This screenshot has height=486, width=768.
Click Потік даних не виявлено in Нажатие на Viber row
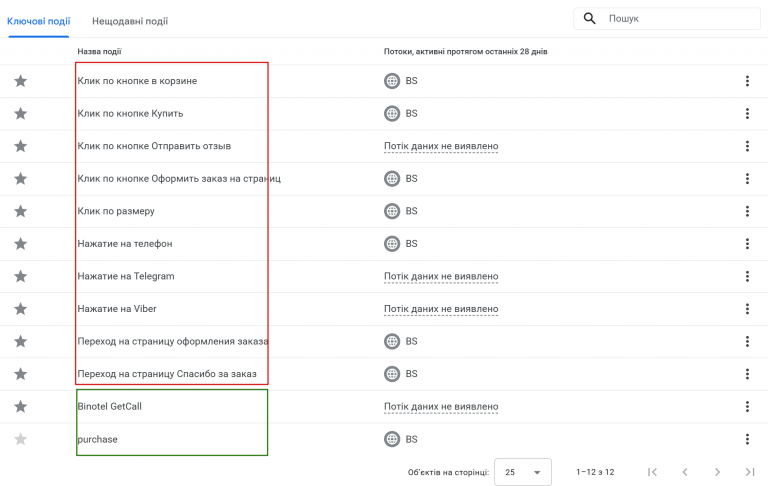point(441,309)
